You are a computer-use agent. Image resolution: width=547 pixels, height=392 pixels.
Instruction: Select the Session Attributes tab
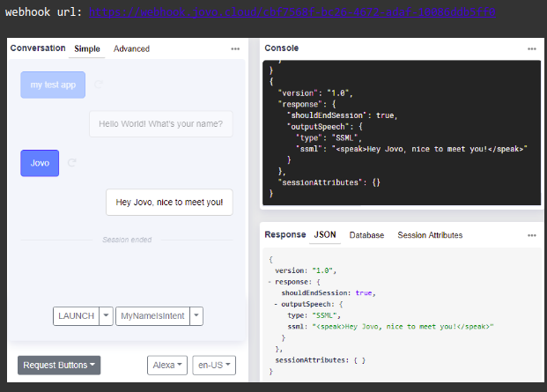430,235
